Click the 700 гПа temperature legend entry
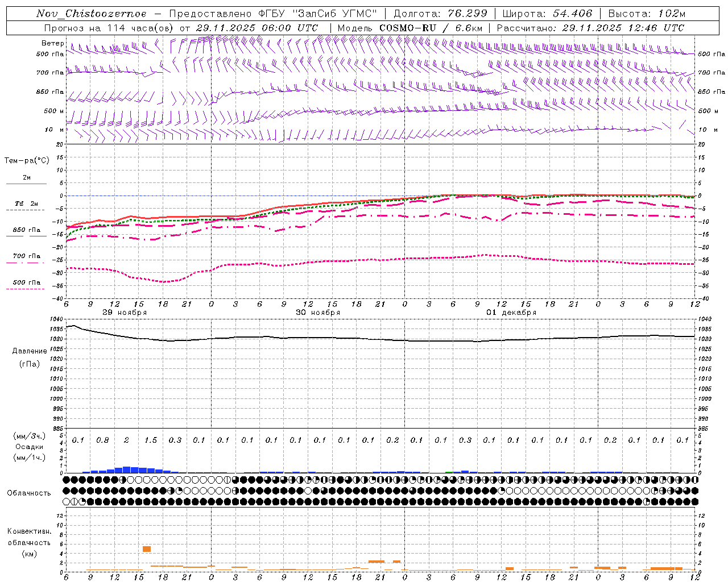 click(27, 256)
